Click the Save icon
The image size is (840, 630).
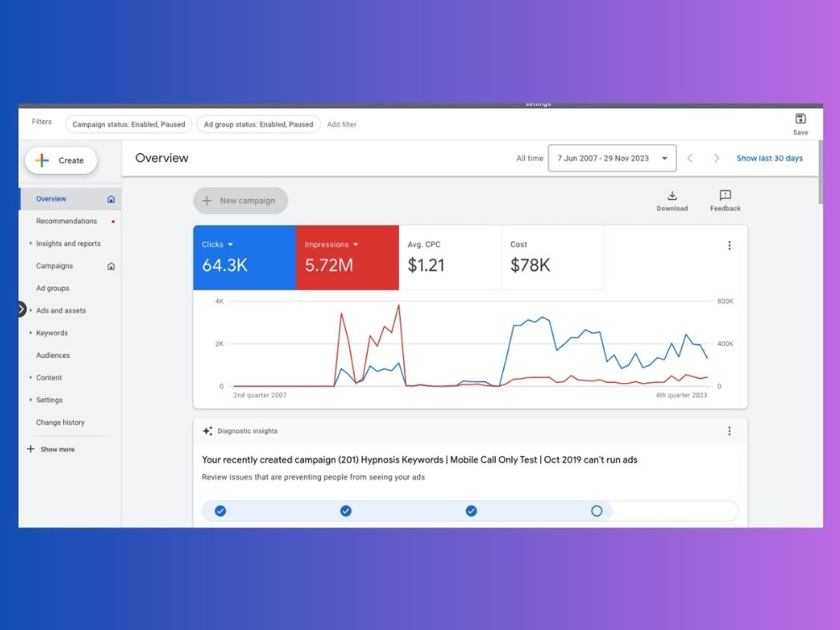(x=801, y=118)
